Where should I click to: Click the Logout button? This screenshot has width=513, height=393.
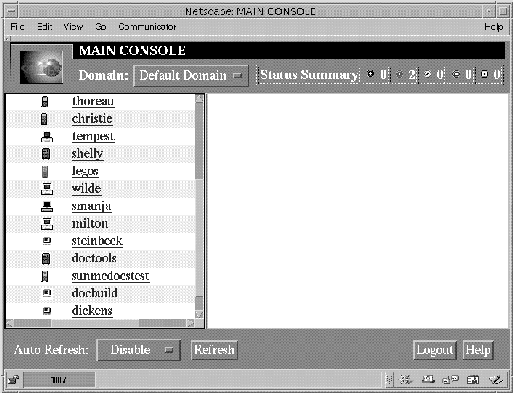[x=435, y=350]
